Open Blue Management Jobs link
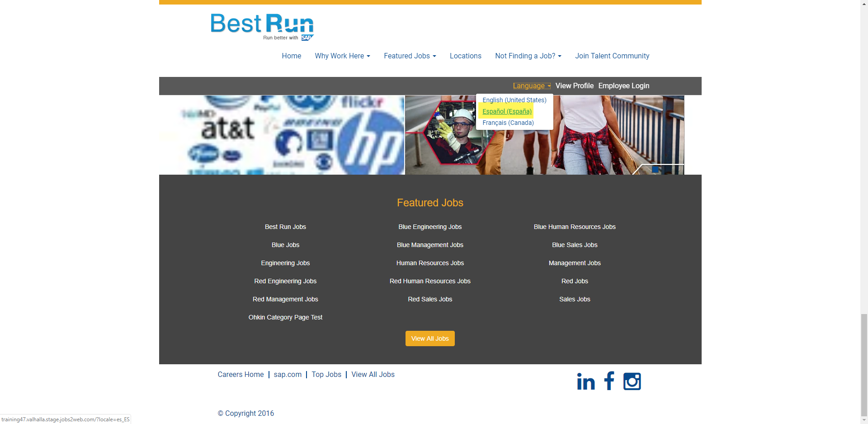This screenshot has width=868, height=424. (430, 245)
